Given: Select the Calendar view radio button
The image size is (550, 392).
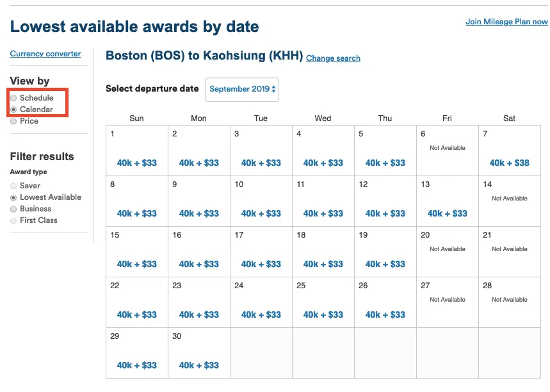Looking at the screenshot, I should [x=13, y=110].
